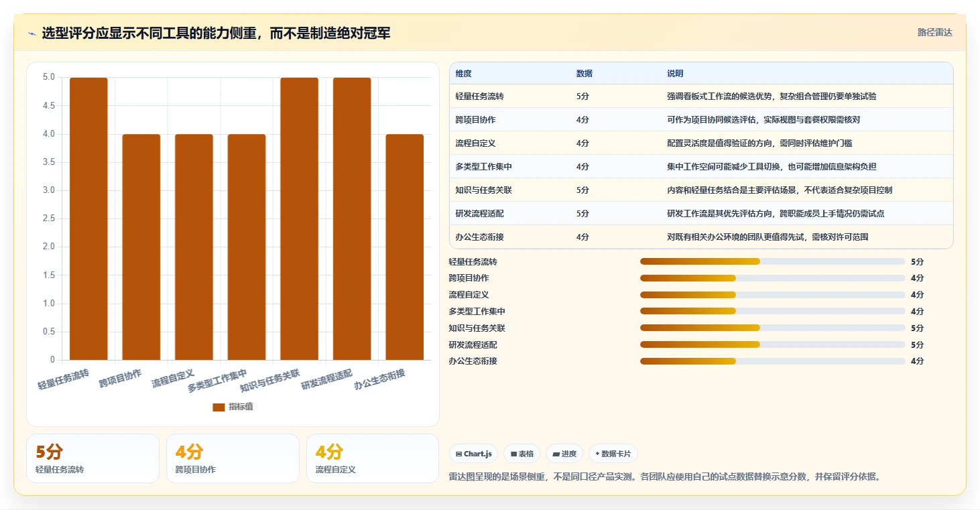Open the 4分 流程自定义 data card
Screen dimensions: 980x510
point(373,458)
